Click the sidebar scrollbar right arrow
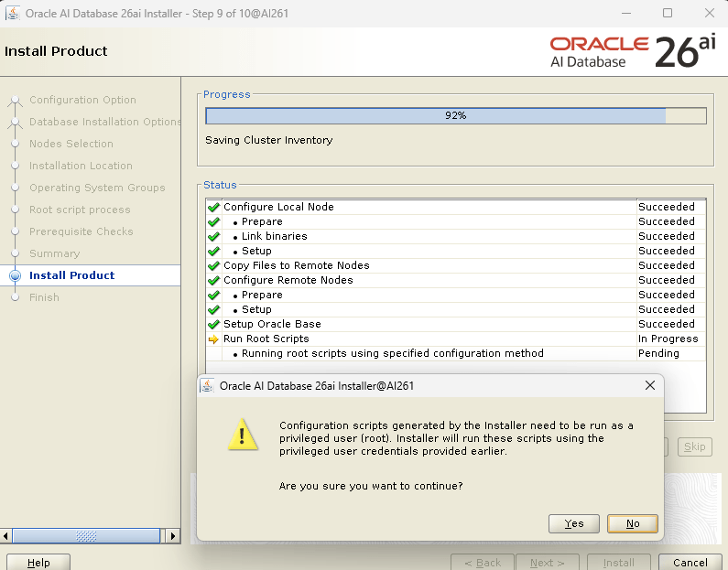This screenshot has height=570, width=728. tap(174, 536)
